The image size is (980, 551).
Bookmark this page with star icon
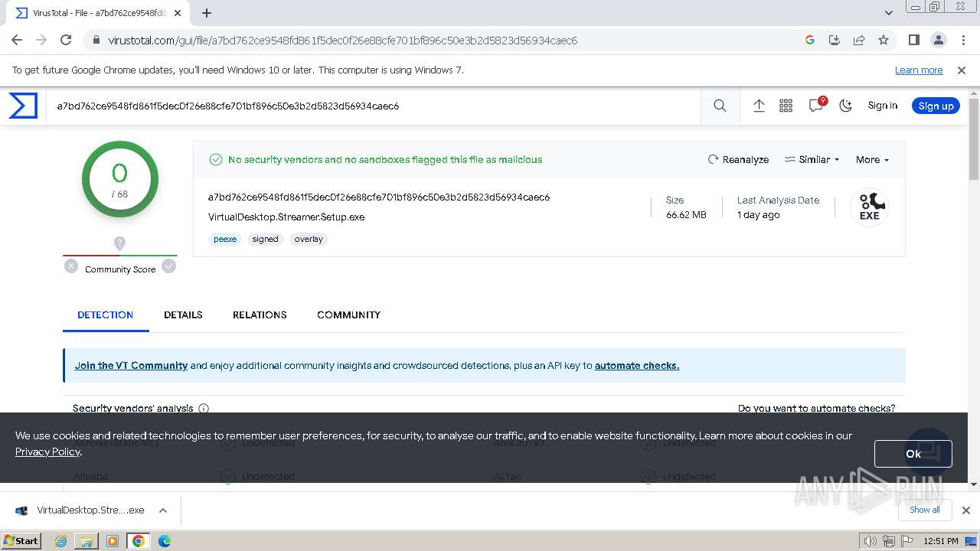[x=884, y=40]
